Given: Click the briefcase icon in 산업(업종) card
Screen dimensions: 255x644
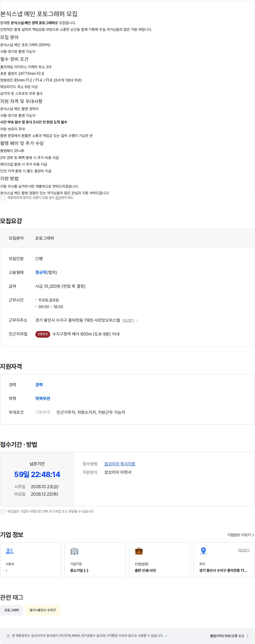Looking at the screenshot, I should [x=139, y=551].
